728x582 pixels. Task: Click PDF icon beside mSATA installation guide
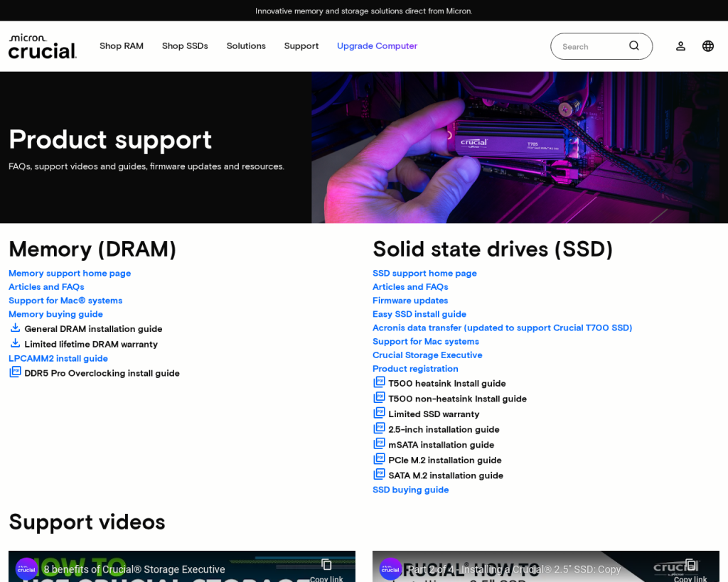pyautogui.click(x=380, y=443)
